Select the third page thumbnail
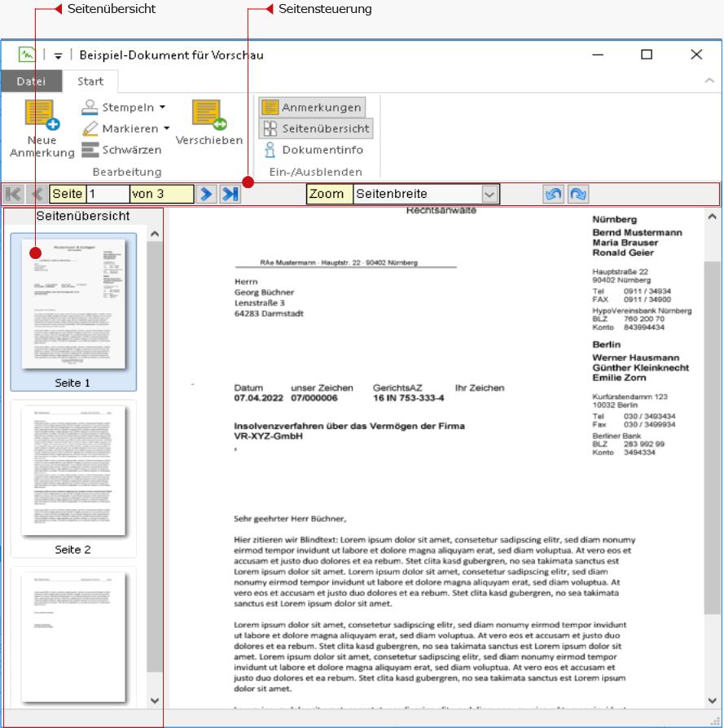Viewport: 724px width, 728px height. [x=73, y=637]
